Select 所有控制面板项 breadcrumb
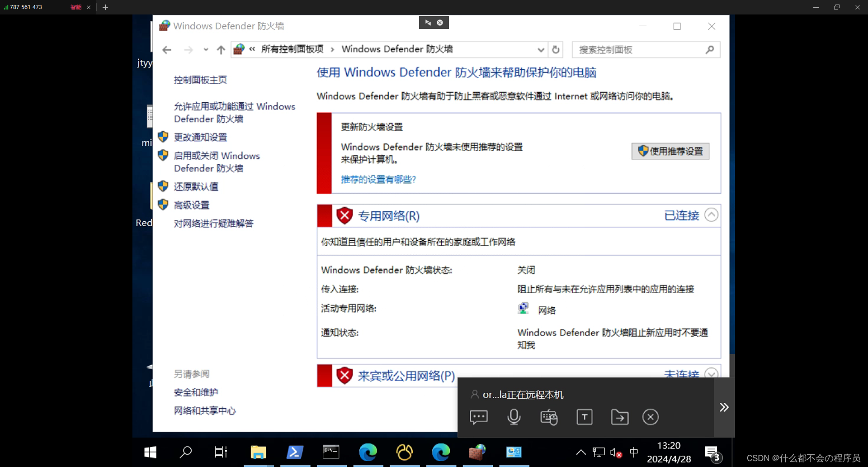The image size is (868, 467). pyautogui.click(x=292, y=49)
